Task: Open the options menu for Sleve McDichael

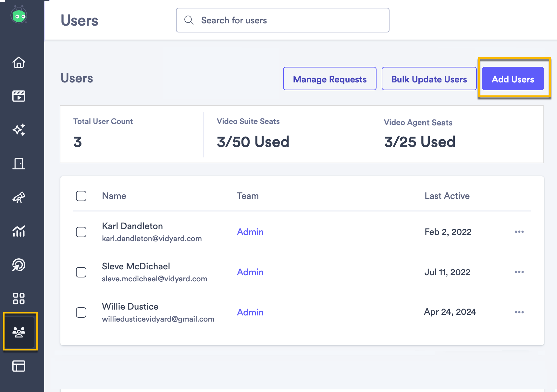Action: pyautogui.click(x=519, y=272)
